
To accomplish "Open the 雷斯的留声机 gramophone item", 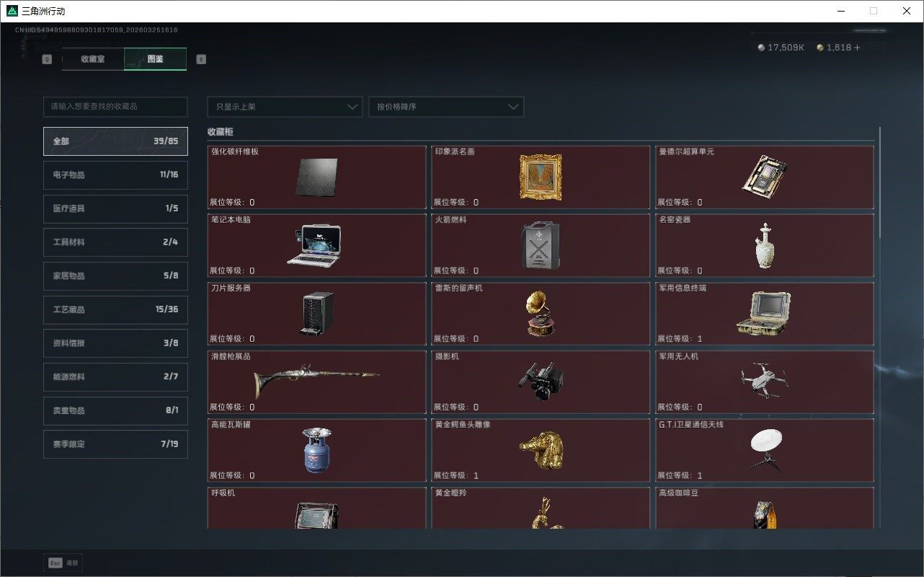I will pyautogui.click(x=541, y=312).
